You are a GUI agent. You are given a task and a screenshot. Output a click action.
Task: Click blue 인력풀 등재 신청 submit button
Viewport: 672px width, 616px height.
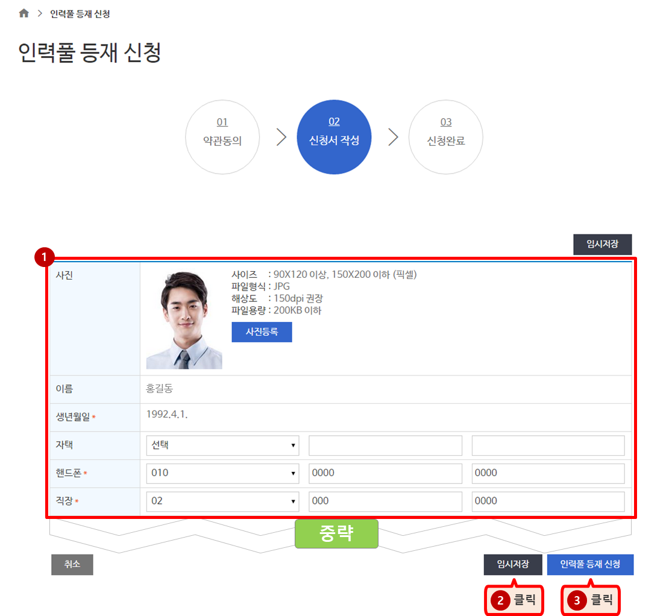coord(590,565)
